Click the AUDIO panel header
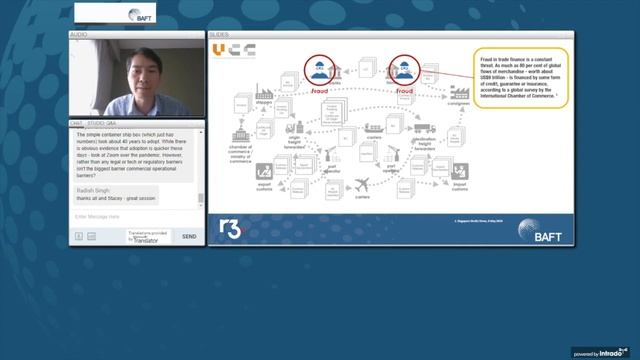Screen dimensions: 640x360 coord(137,35)
